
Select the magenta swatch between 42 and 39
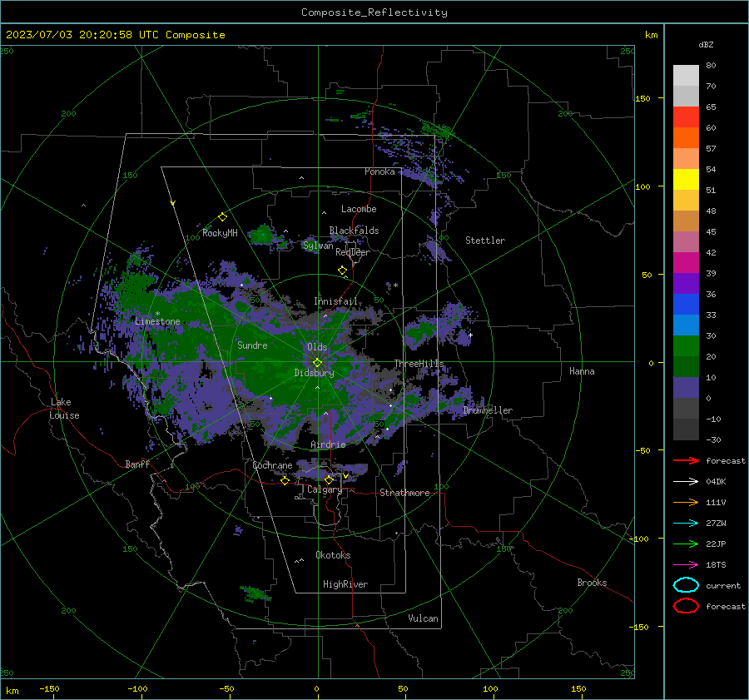(686, 262)
